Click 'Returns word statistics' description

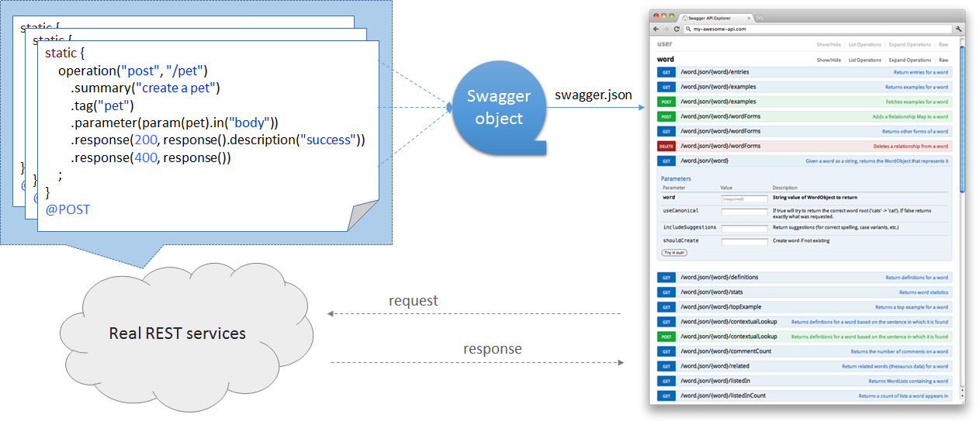923,292
